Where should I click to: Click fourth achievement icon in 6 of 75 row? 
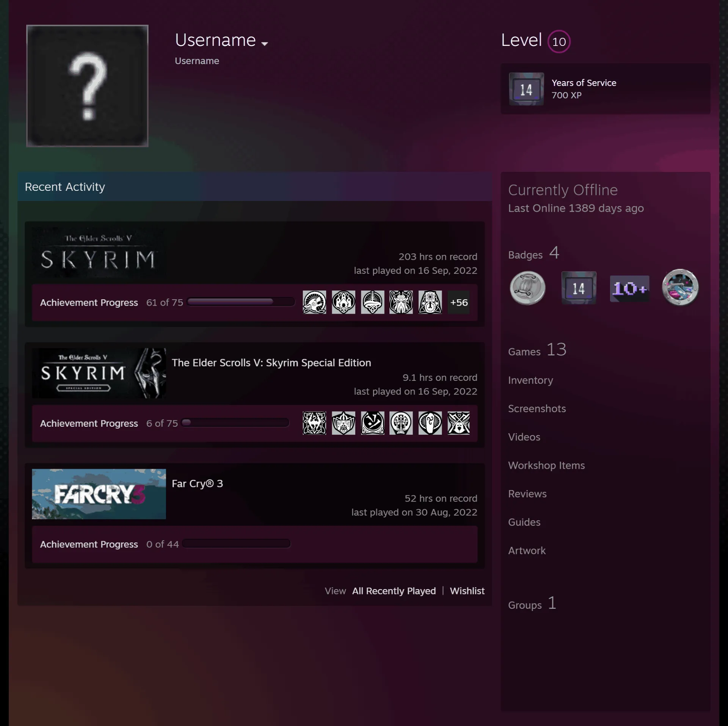401,423
